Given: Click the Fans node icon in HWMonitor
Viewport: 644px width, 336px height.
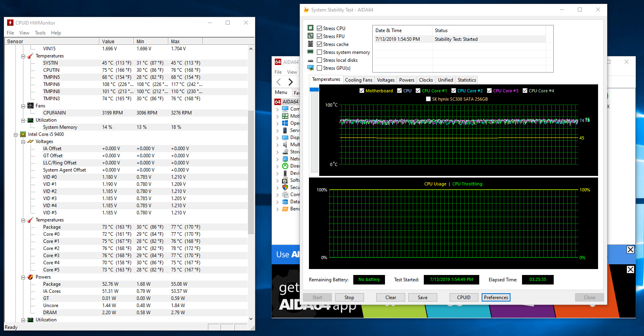Looking at the screenshot, I should [x=30, y=106].
